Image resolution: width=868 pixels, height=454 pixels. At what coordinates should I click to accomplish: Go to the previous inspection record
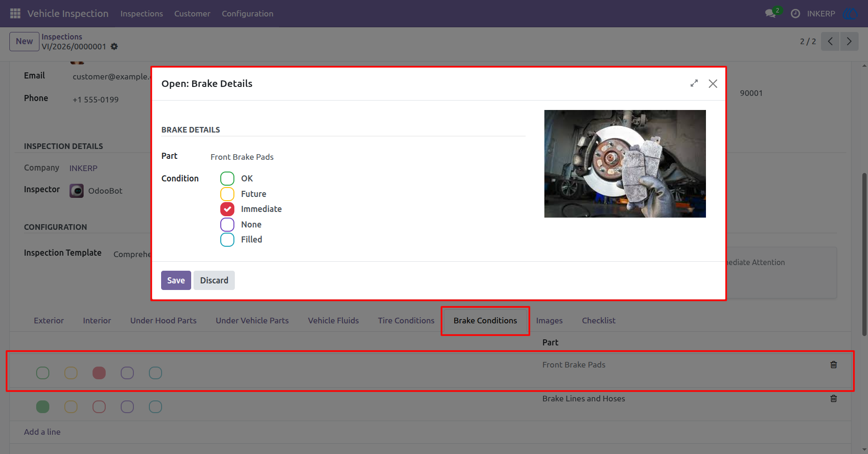830,41
